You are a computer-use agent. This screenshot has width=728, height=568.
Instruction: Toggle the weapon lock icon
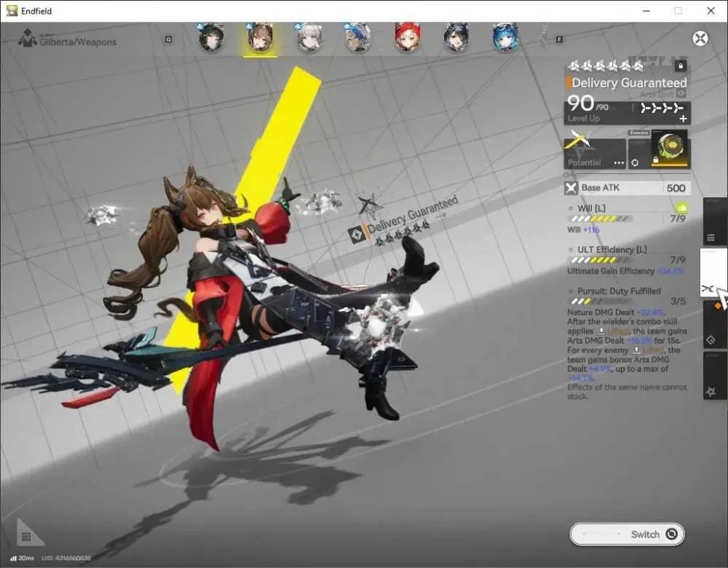coord(681,66)
